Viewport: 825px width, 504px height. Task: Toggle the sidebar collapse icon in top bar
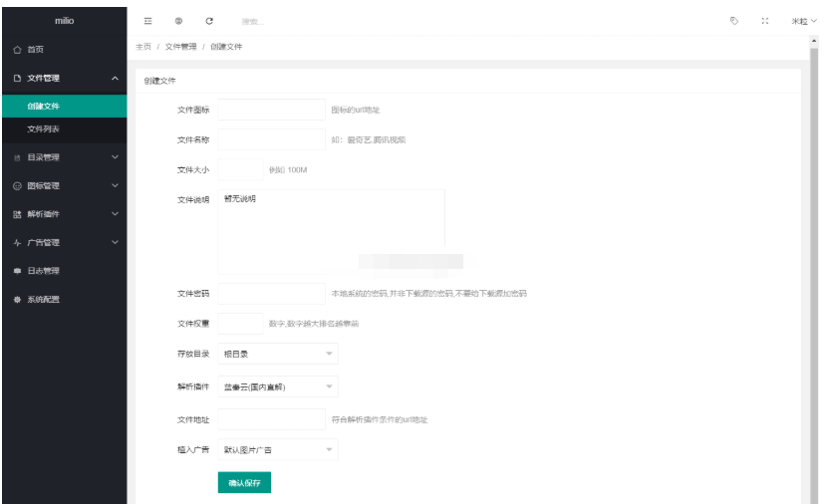(x=147, y=21)
